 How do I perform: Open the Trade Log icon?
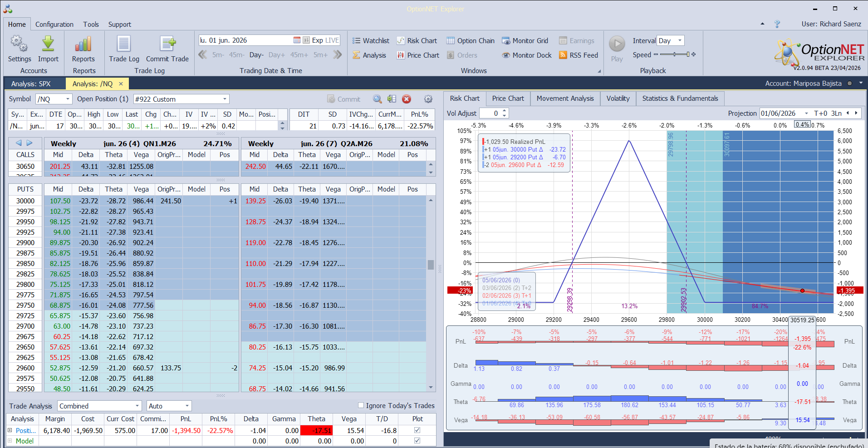(124, 44)
